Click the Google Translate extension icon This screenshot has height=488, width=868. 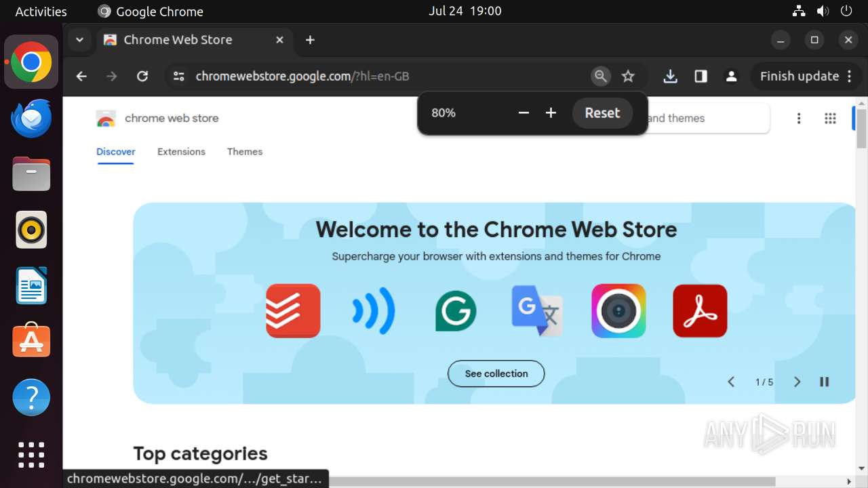[x=537, y=310]
